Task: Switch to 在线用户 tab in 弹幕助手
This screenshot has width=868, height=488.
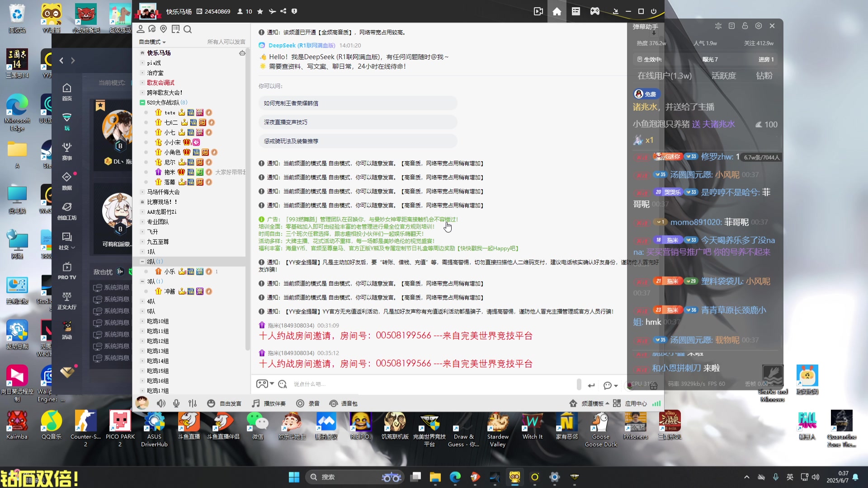Action: point(665,75)
